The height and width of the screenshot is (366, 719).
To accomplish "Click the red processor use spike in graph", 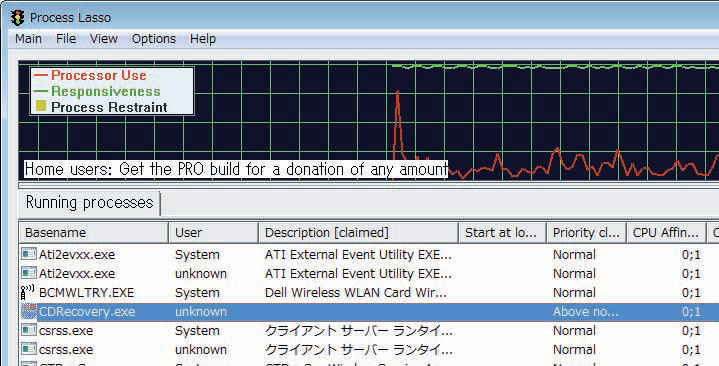I will tap(397, 124).
